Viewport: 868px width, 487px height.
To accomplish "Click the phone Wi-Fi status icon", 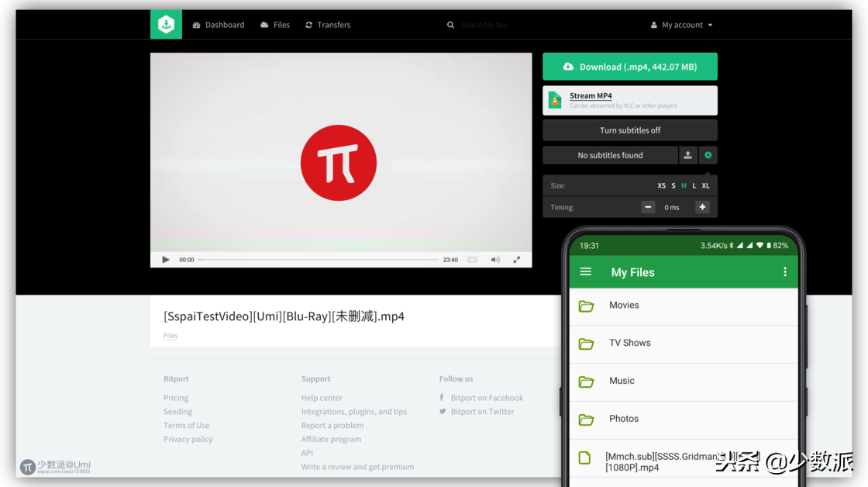I will click(x=760, y=246).
